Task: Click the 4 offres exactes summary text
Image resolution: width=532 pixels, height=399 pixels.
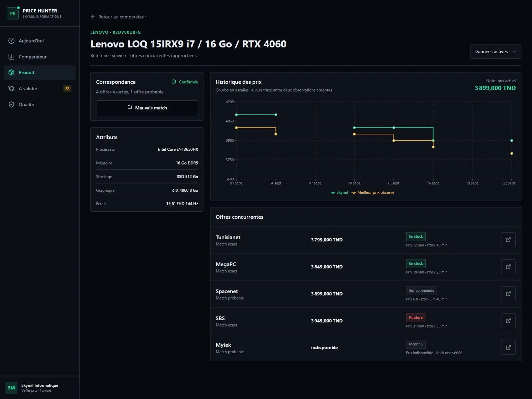Action: click(x=130, y=92)
